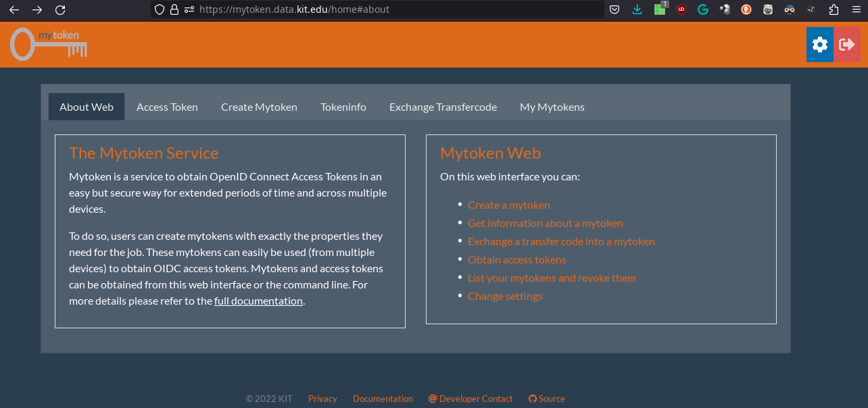Image resolution: width=868 pixels, height=408 pixels.
Task: Open the browser downloads panel
Action: tap(637, 9)
